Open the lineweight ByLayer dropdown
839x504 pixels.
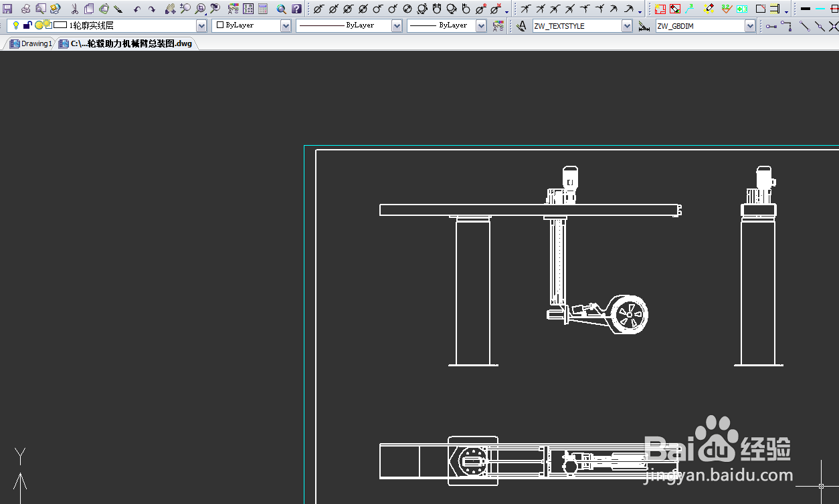tap(481, 25)
